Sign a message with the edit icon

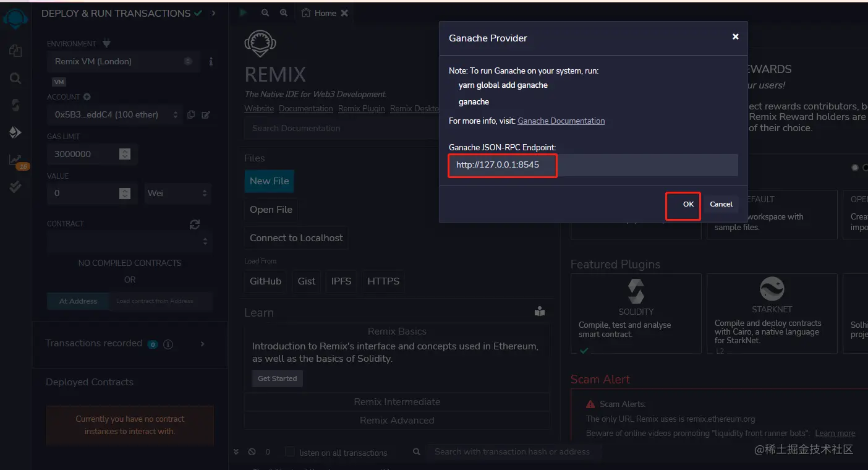(x=206, y=114)
